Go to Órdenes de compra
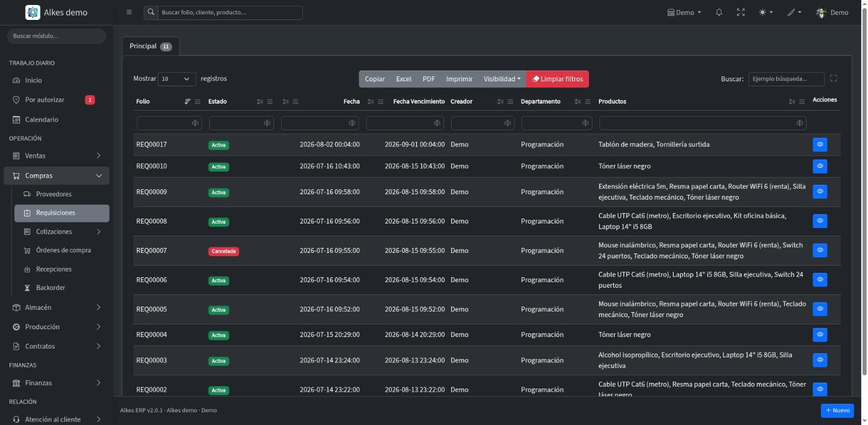Image resolution: width=868 pixels, height=425 pixels. (62, 251)
